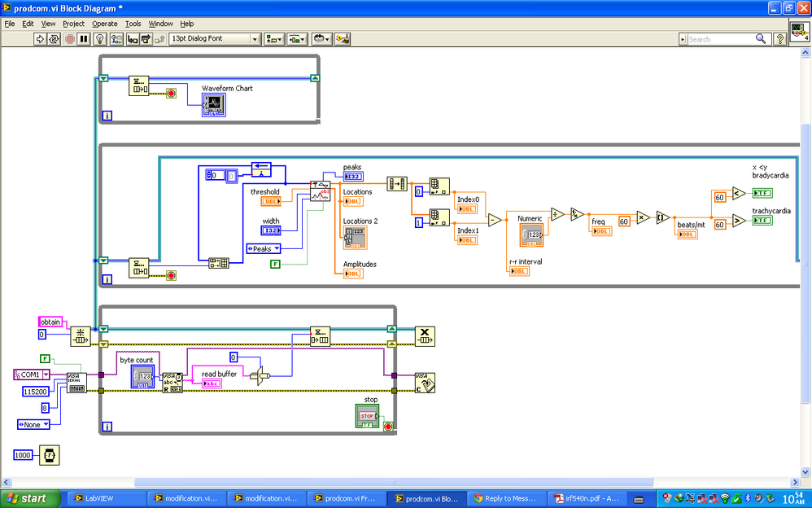
Task: Select the Wait (ms) watch icon
Action: 49,455
